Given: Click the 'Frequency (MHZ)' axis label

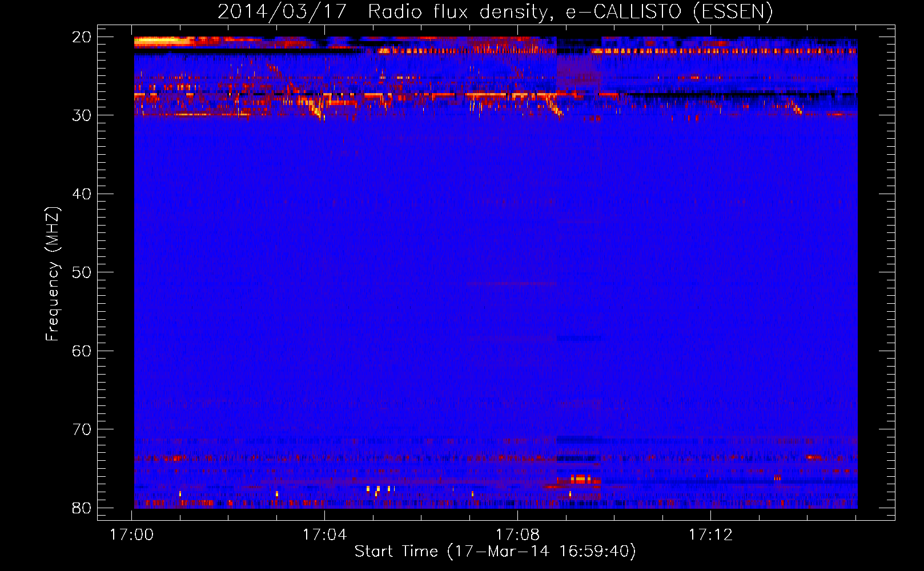Looking at the screenshot, I should pyautogui.click(x=53, y=274).
